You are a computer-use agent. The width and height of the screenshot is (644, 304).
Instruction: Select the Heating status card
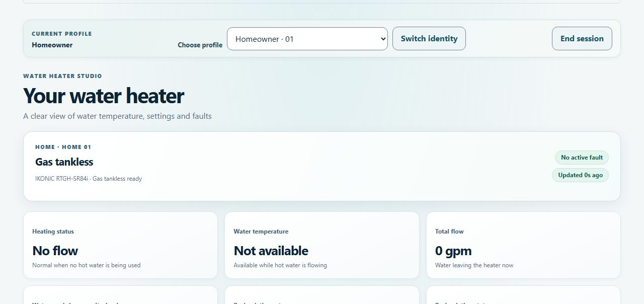120,245
